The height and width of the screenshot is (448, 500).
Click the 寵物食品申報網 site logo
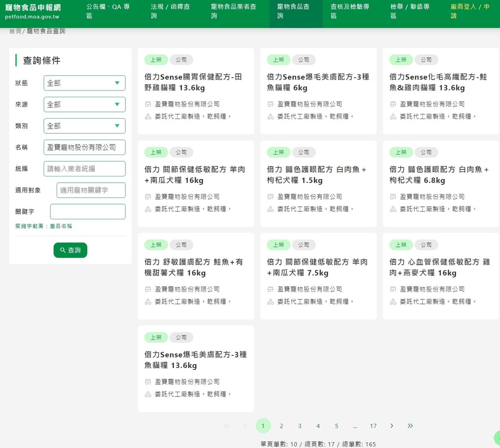tap(33, 11)
